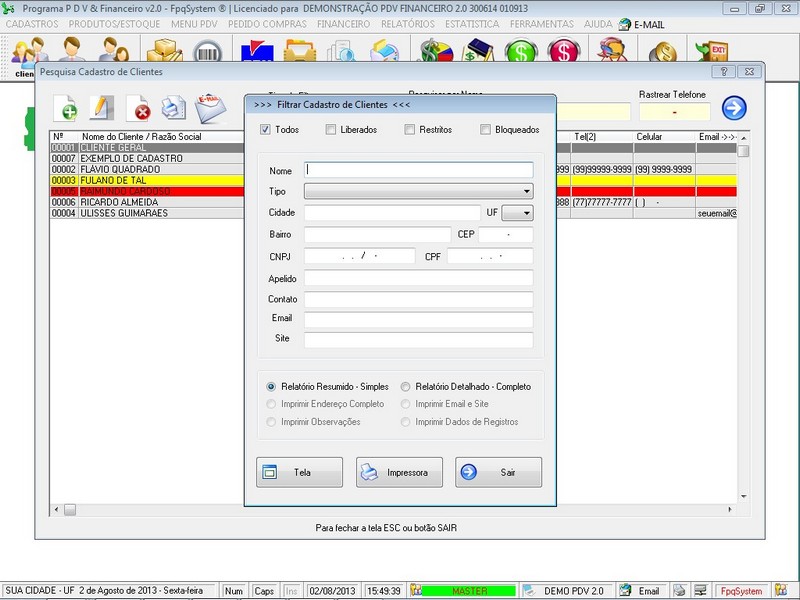Click the edit client pencil icon
Screen dimensions: 800x600
(x=101, y=108)
